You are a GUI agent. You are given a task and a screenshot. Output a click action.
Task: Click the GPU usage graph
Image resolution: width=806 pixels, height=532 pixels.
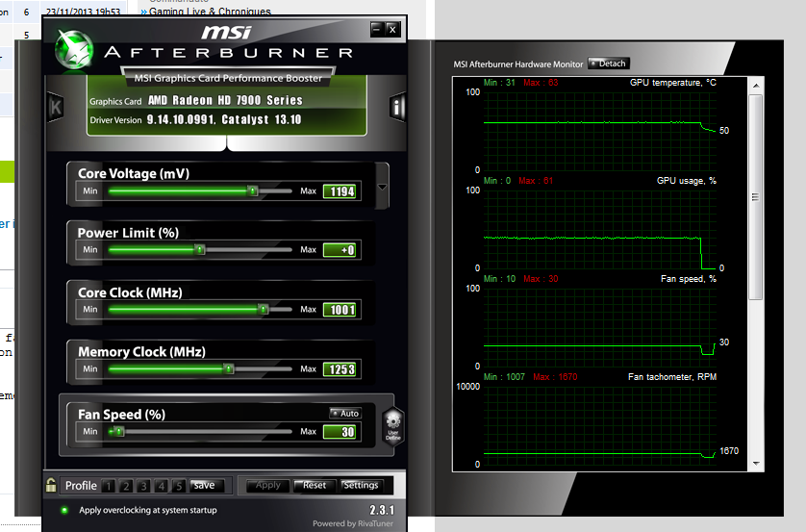(600, 229)
